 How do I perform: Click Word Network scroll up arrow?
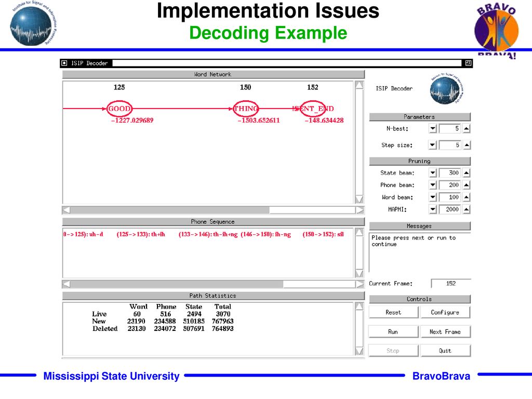tap(360, 85)
